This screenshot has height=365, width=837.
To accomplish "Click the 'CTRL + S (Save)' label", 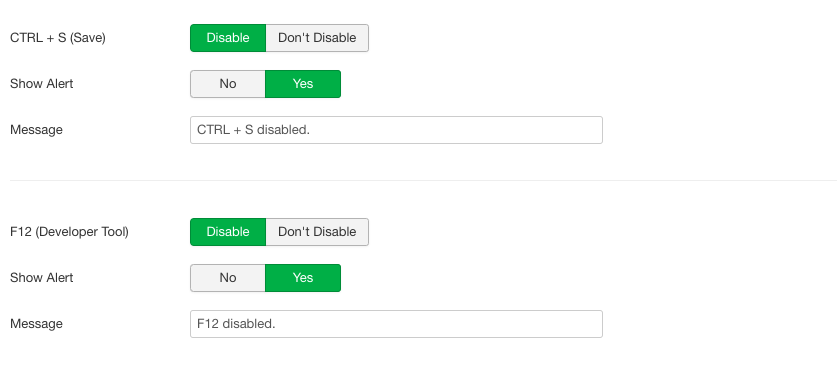I will coord(58,38).
